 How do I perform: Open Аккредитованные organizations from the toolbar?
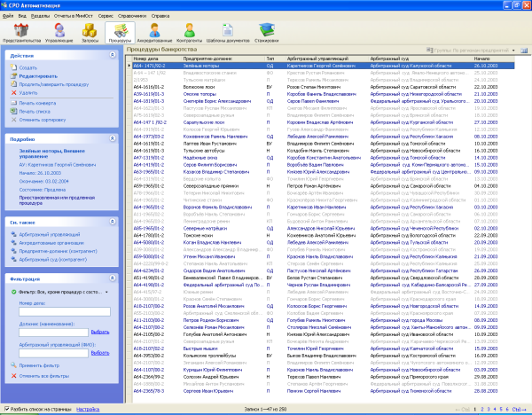click(154, 32)
